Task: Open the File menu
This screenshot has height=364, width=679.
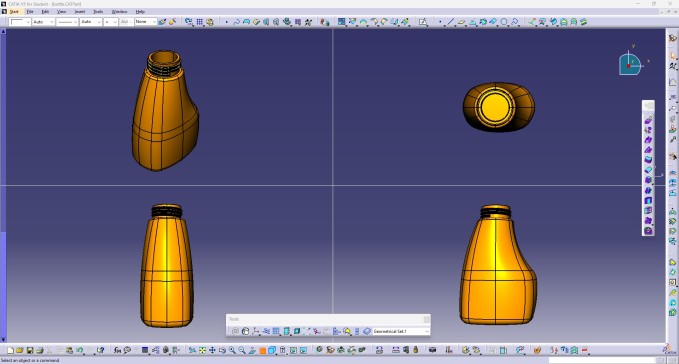Action: pos(30,12)
